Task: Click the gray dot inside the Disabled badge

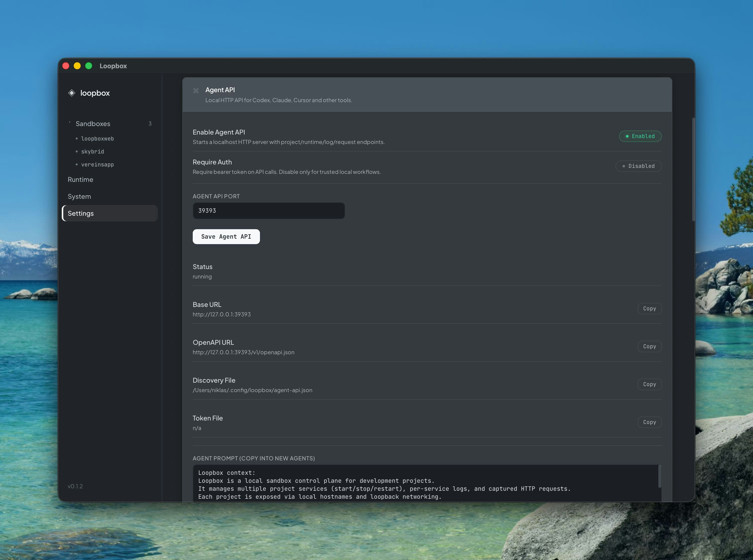Action: point(624,166)
